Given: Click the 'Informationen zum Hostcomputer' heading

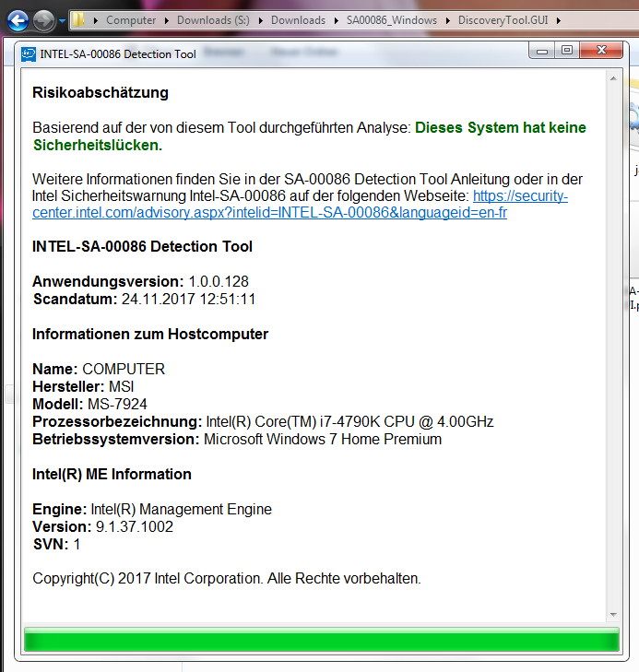Looking at the screenshot, I should tap(150, 334).
